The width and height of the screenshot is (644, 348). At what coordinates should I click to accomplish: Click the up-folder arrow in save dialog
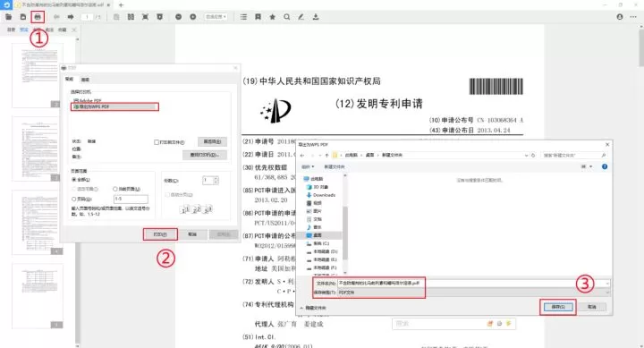coord(327,156)
